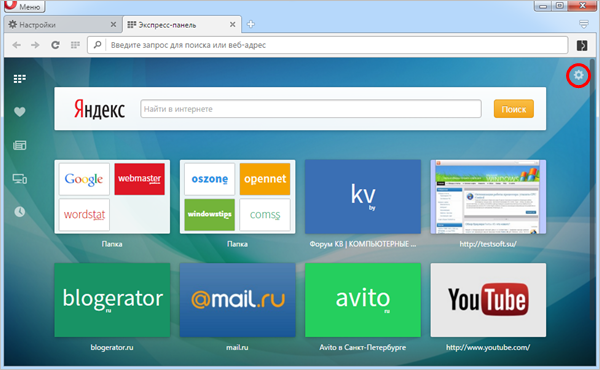Image resolution: width=600 pixels, height=370 pixels.
Task: Open Speed Dial from toolbar grid icon
Action: coord(75,45)
